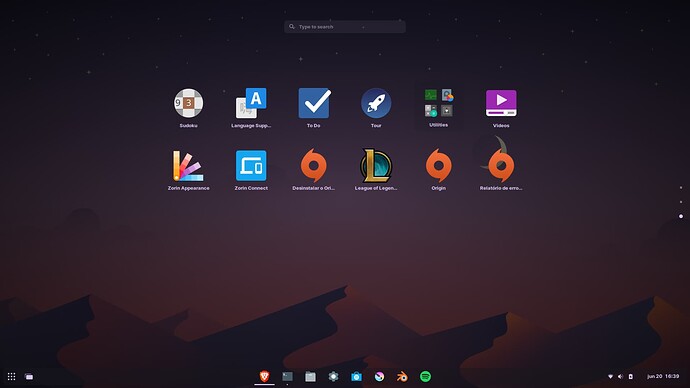Click the active app page indicator dot
Image resolution: width=690 pixels, height=388 pixels.
point(681,216)
